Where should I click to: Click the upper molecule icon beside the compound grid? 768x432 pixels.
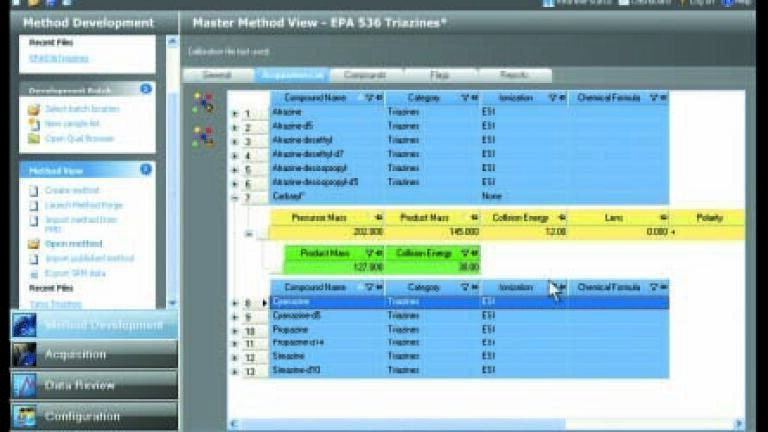203,102
